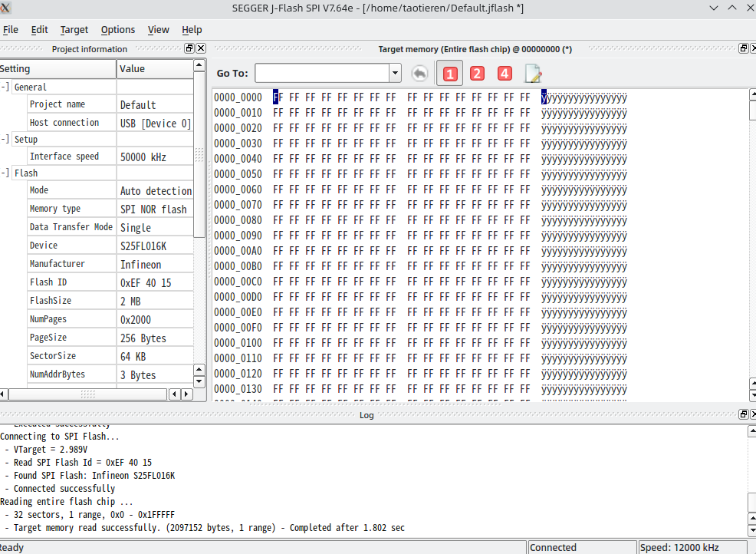Screen dimensions: 756x554
Task: Close the Project information panel
Action: pos(201,48)
